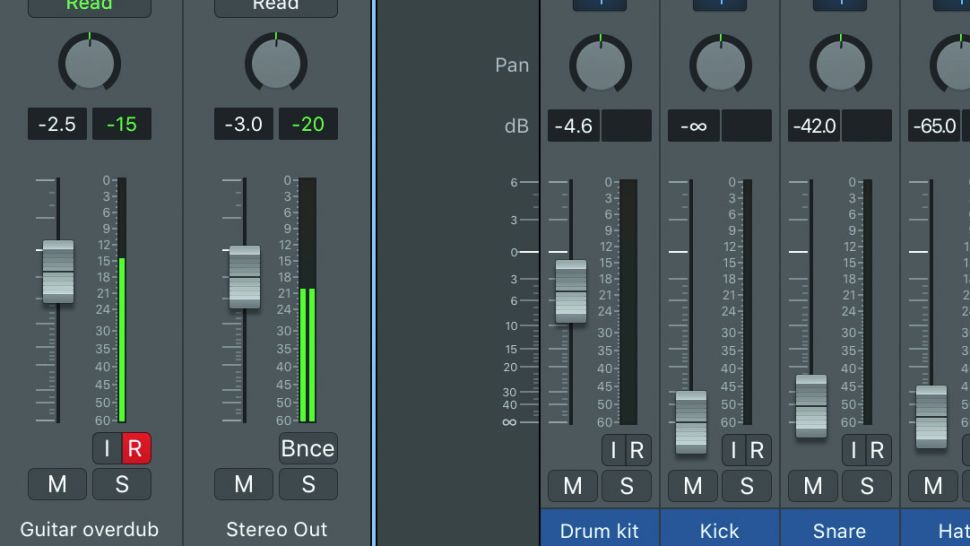Disable record arm on Guitar overdub

[x=136, y=449]
